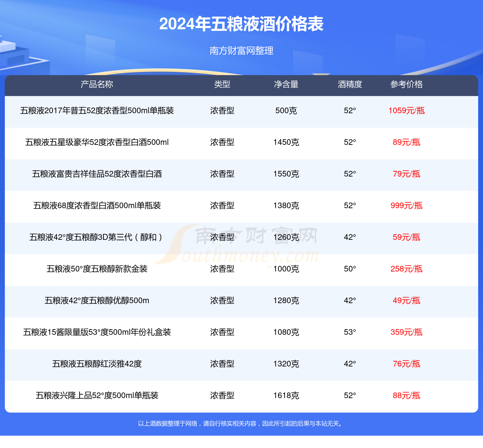483x448 pixels.
Task: Click the 89元/瓶 price
Action: tap(407, 142)
